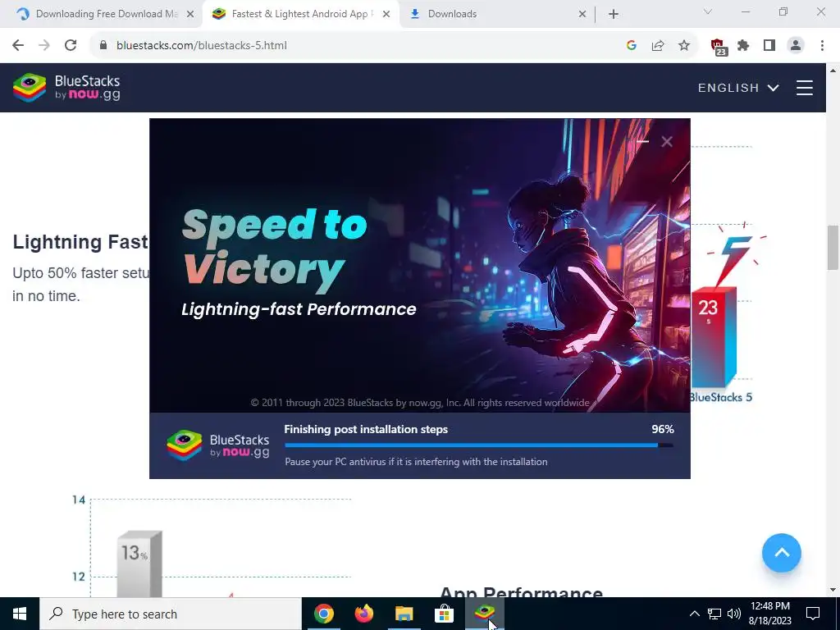Image resolution: width=840 pixels, height=630 pixels.
Task: Click the tab search chevron
Action: tap(708, 11)
